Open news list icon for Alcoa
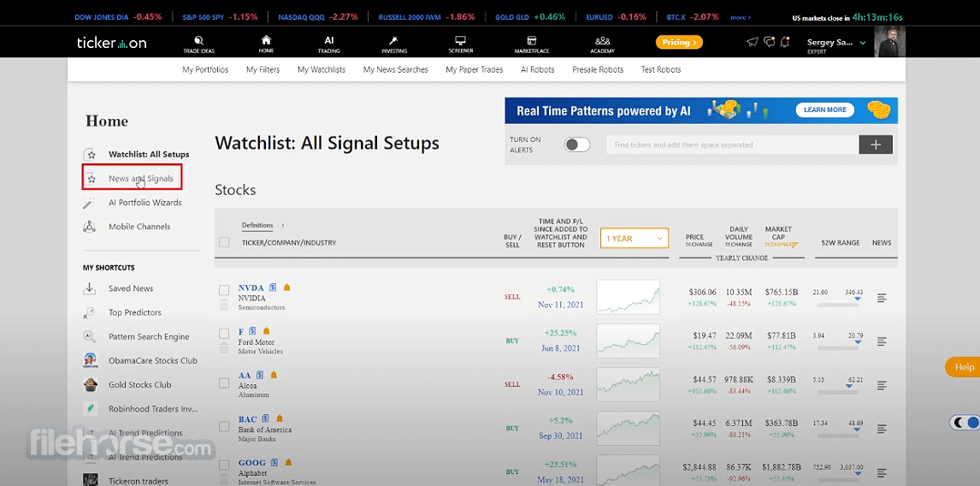Screen dimensions: 980x486 coord(882,385)
